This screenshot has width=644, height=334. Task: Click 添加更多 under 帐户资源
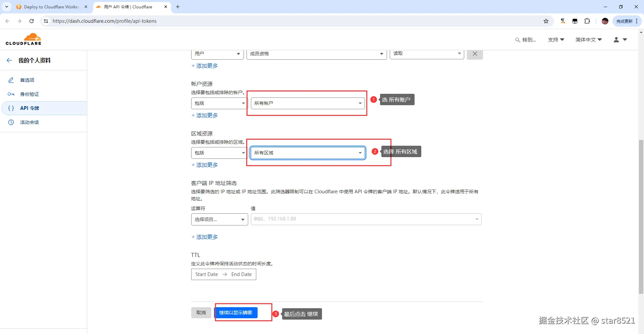pyautogui.click(x=205, y=116)
